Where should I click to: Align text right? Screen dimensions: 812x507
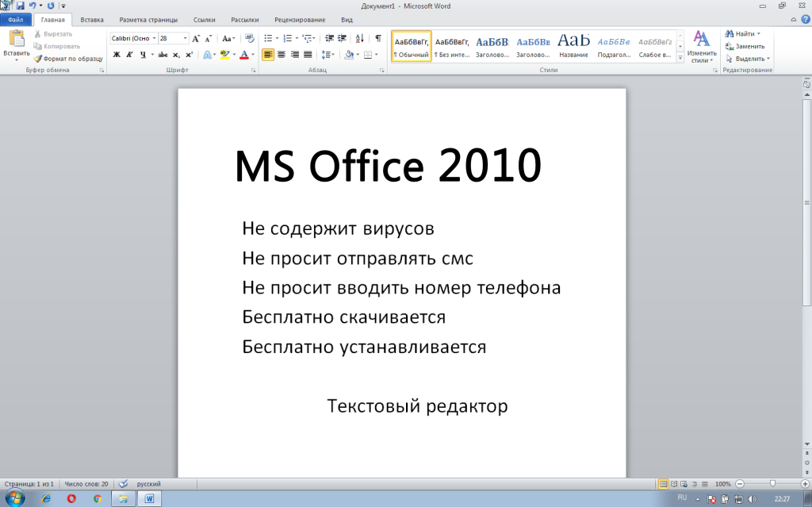tap(295, 55)
